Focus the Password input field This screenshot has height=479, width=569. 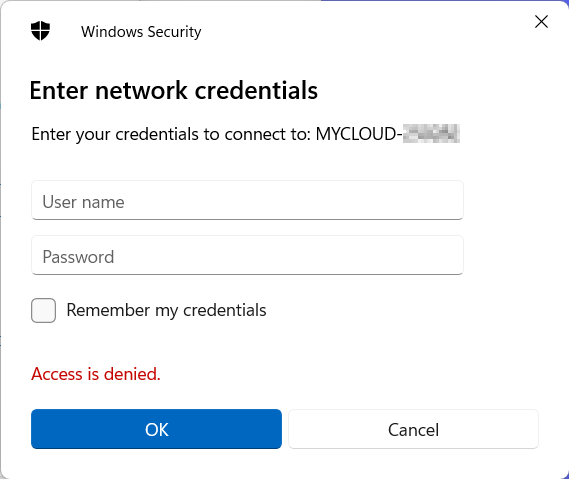[247, 255]
